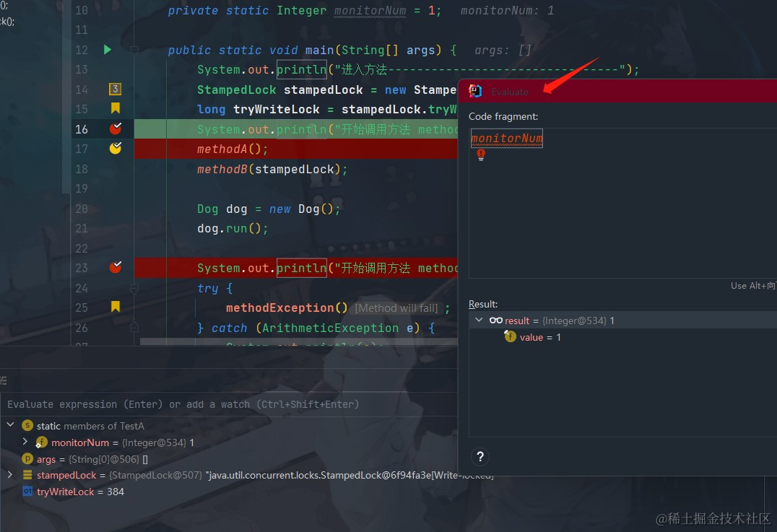Image resolution: width=777 pixels, height=532 pixels.
Task: Click the primitive icon beside tryWriteLock
Action: coord(27,492)
